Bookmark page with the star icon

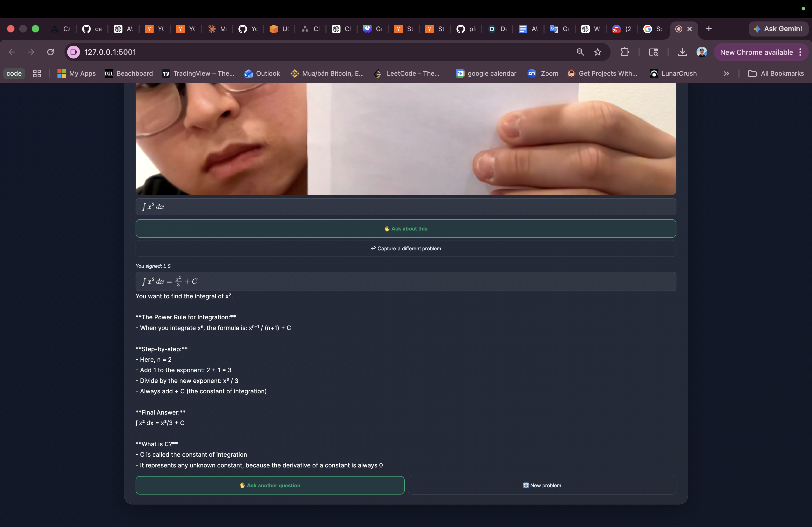pos(598,52)
